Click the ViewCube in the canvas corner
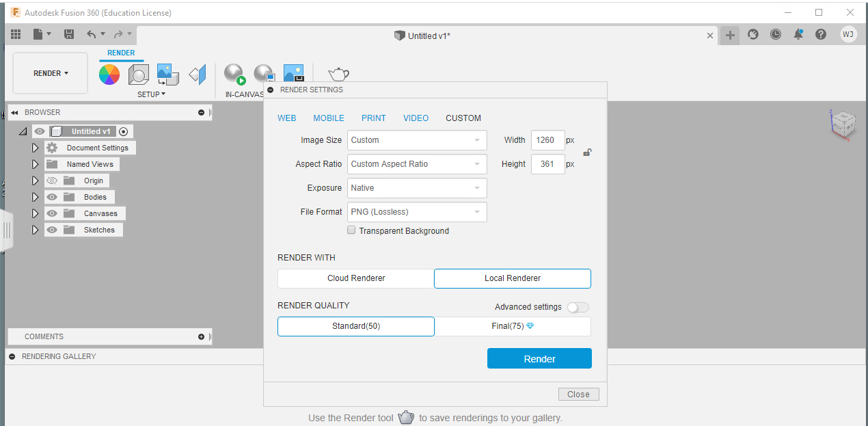 pyautogui.click(x=841, y=124)
